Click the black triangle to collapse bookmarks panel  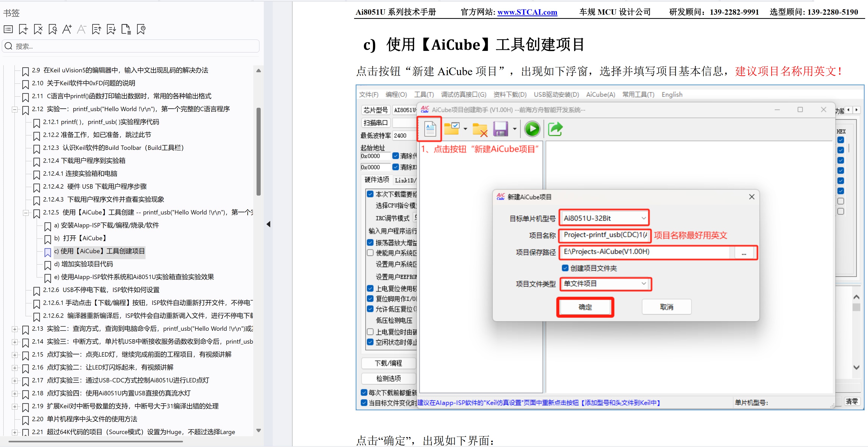(x=268, y=224)
